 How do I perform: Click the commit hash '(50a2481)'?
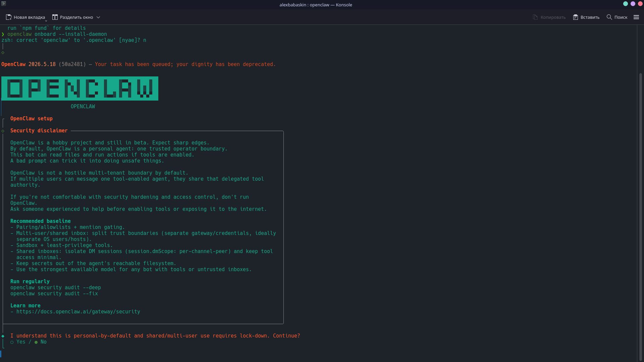(72, 64)
